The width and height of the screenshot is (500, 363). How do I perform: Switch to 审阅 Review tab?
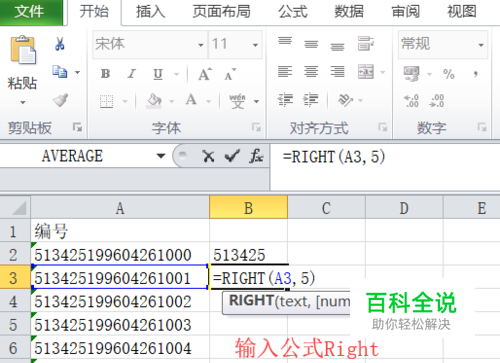click(405, 12)
